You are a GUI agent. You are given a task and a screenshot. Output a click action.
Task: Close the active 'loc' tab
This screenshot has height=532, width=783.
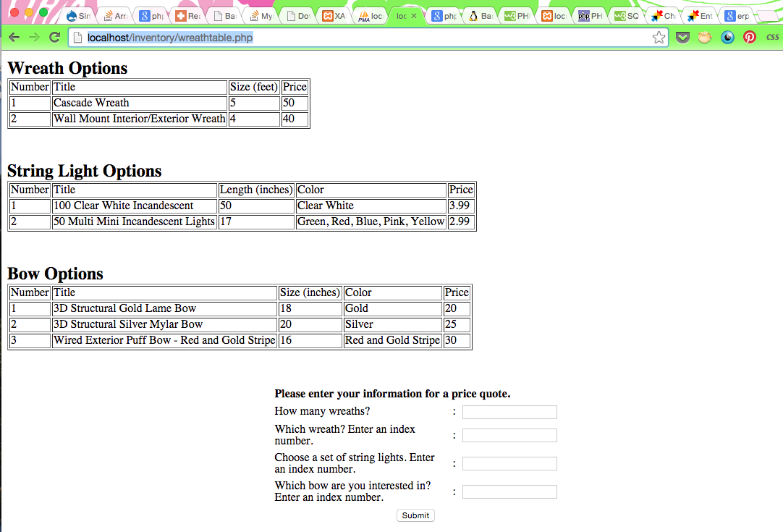(413, 16)
